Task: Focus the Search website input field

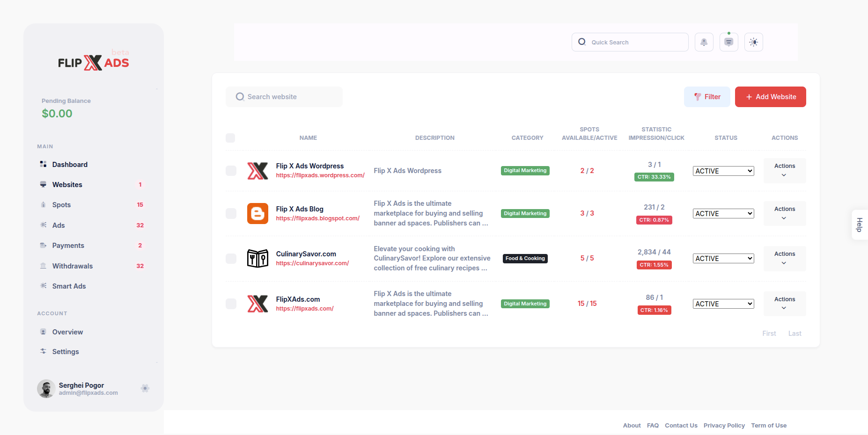Action: 284,97
